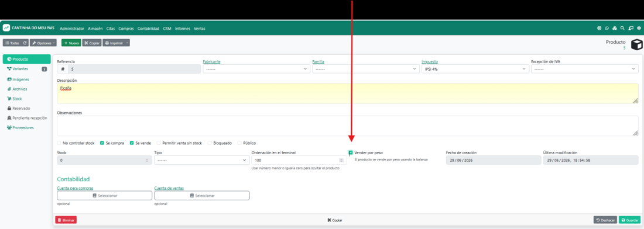Screen dimensions: 644x229
Task: Follow the Cuenta de ventas link
Action: 169,188
